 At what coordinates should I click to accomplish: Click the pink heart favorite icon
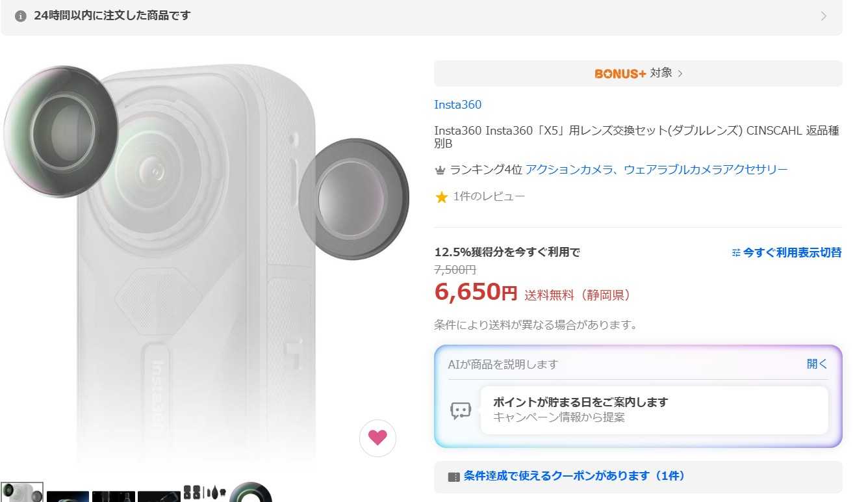tap(377, 438)
